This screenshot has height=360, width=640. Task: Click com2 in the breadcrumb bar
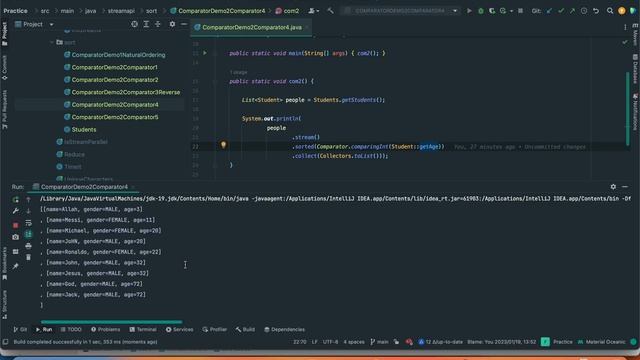(287, 11)
